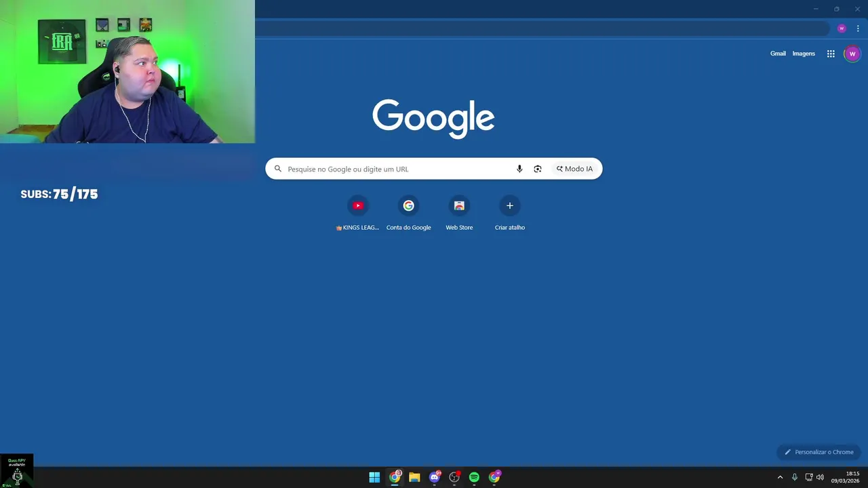This screenshot has height=488, width=868.
Task: Focus the Google search field
Action: tap(434, 169)
